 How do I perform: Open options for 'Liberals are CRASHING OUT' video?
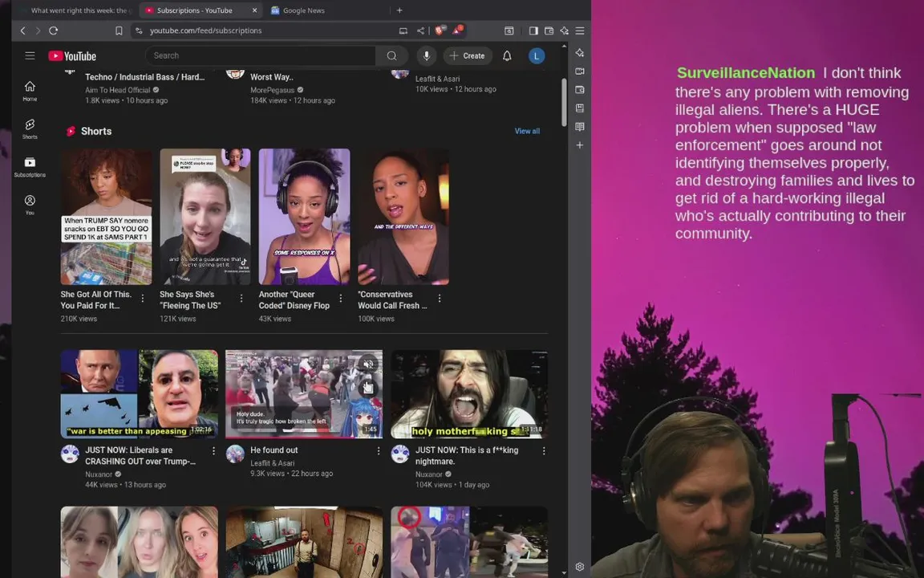(213, 450)
